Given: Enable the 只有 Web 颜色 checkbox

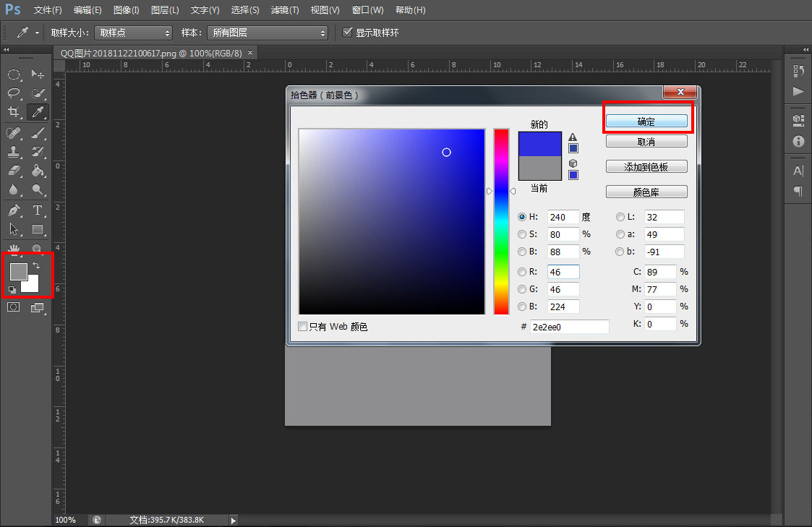Looking at the screenshot, I should click(x=303, y=327).
